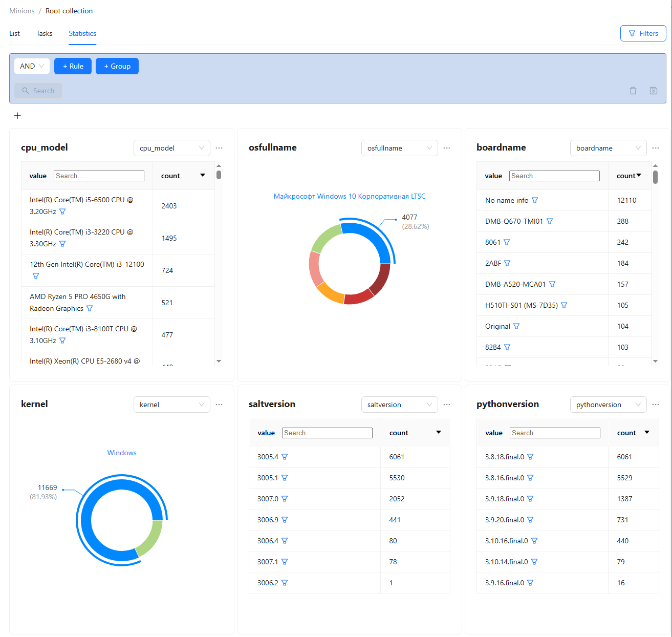This screenshot has width=672, height=637.
Task: Open kernel widget options menu
Action: [x=219, y=405]
